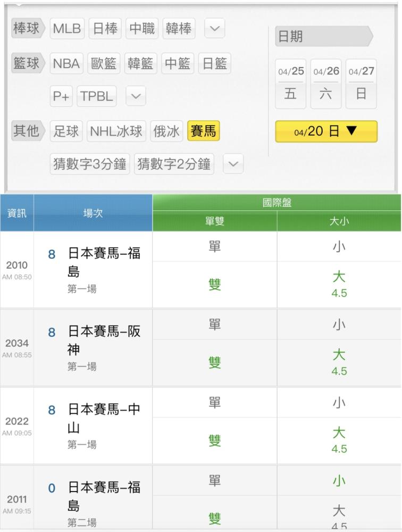Open NHL冰球 category
The image size is (402, 532).
(x=116, y=131)
